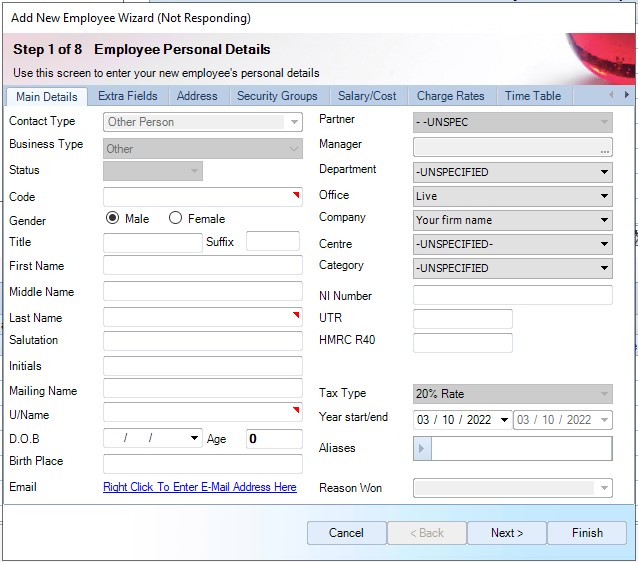
Task: Focus First Name input
Action: (203, 265)
